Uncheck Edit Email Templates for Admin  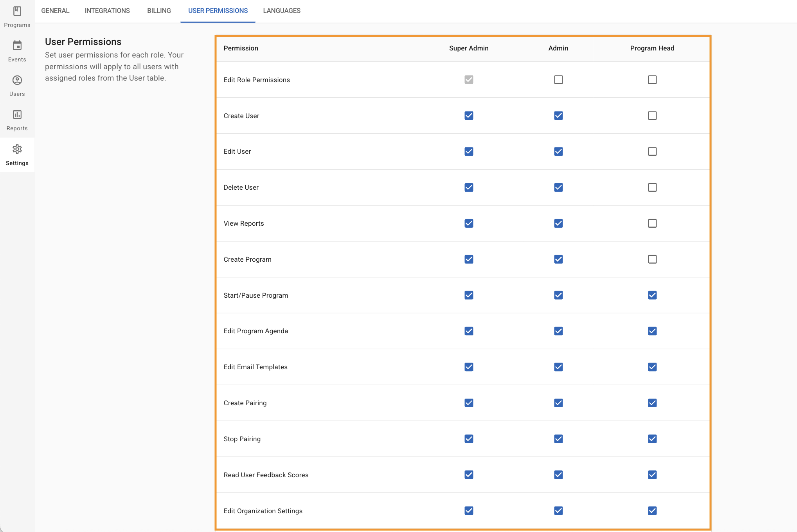558,367
